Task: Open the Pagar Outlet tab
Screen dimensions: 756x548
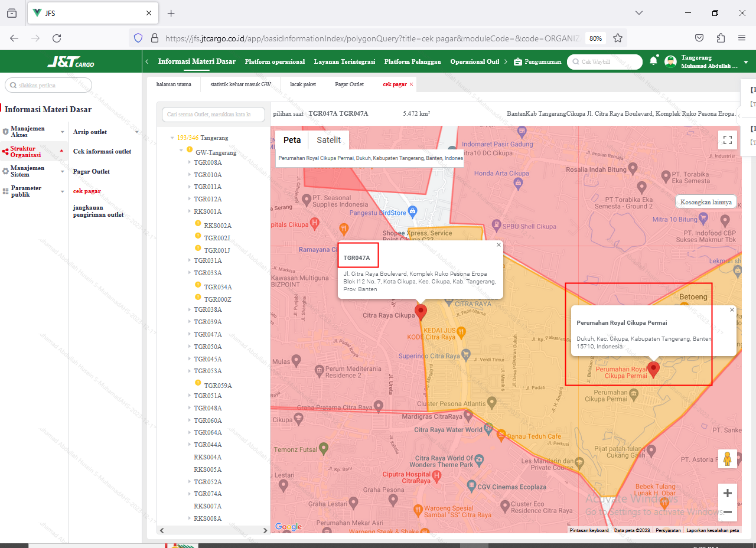Action: tap(349, 84)
